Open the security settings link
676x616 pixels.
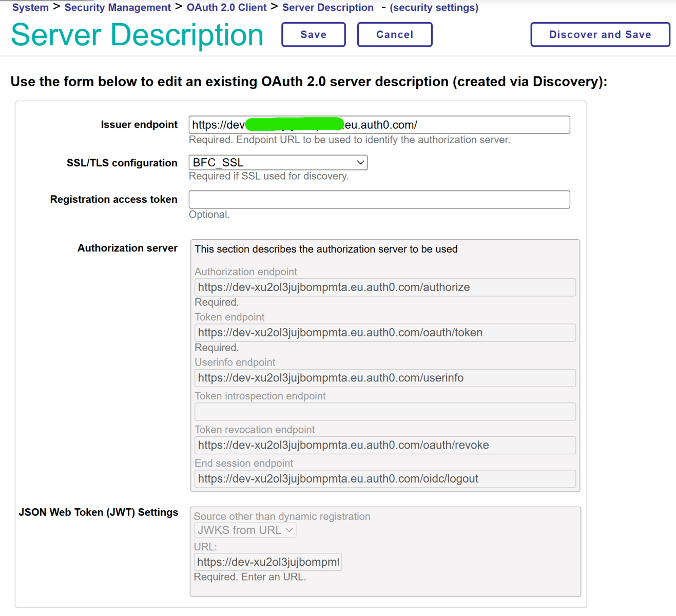click(x=434, y=8)
